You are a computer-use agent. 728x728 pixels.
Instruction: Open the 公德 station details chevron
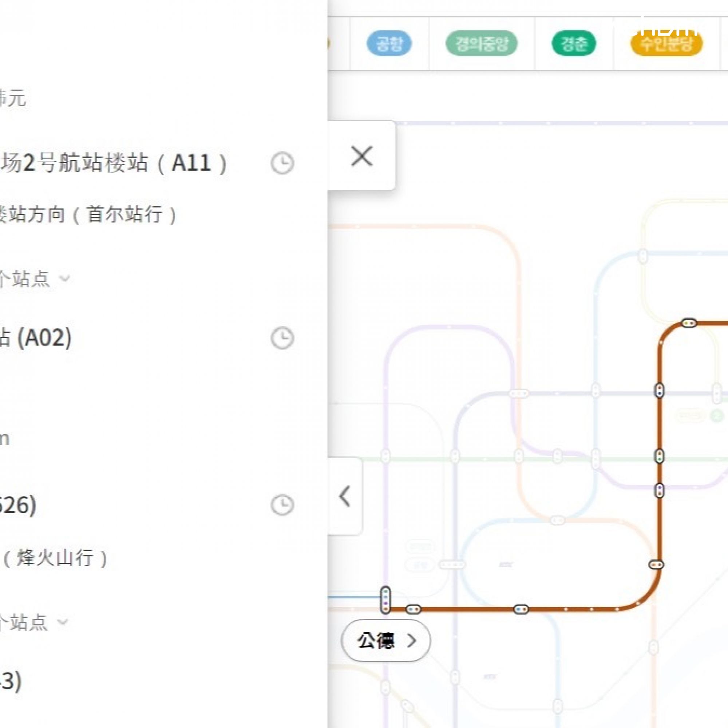[x=411, y=640]
